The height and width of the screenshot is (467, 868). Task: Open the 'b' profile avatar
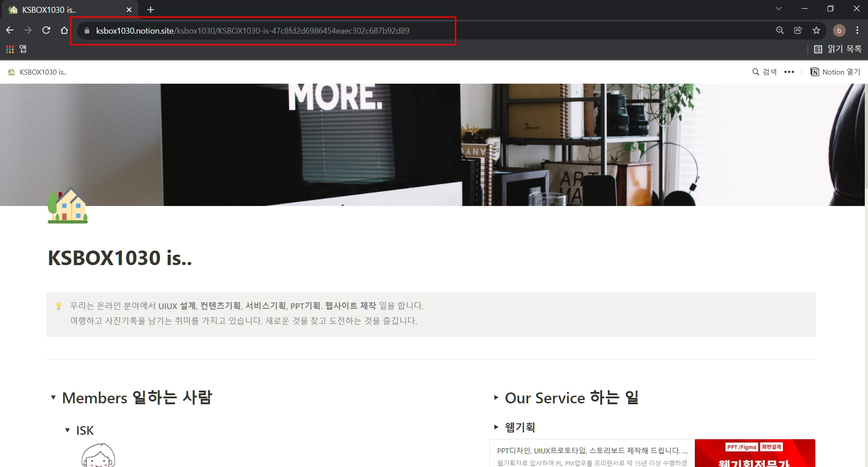tap(839, 30)
